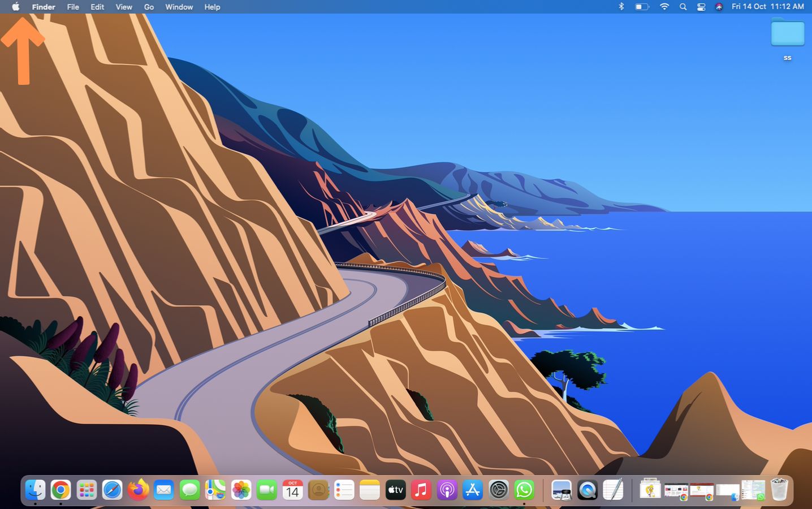This screenshot has height=509, width=812.
Task: Open the Wi-Fi menu
Action: (x=664, y=7)
